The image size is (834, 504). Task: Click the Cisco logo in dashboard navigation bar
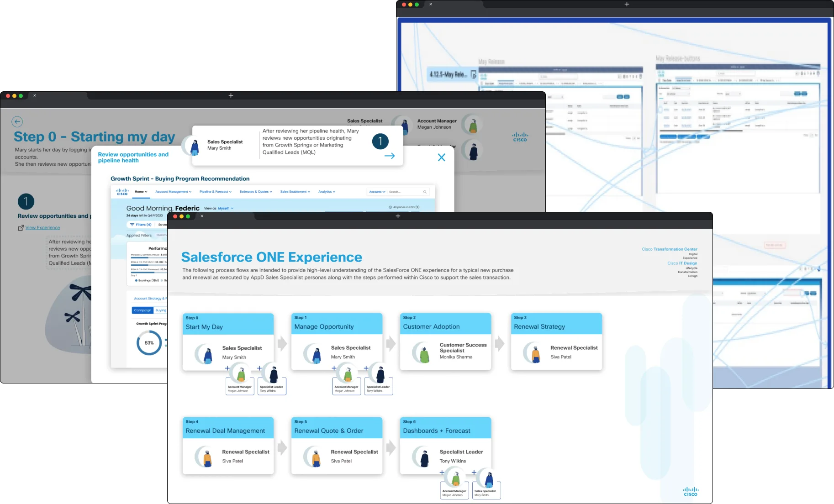(122, 192)
